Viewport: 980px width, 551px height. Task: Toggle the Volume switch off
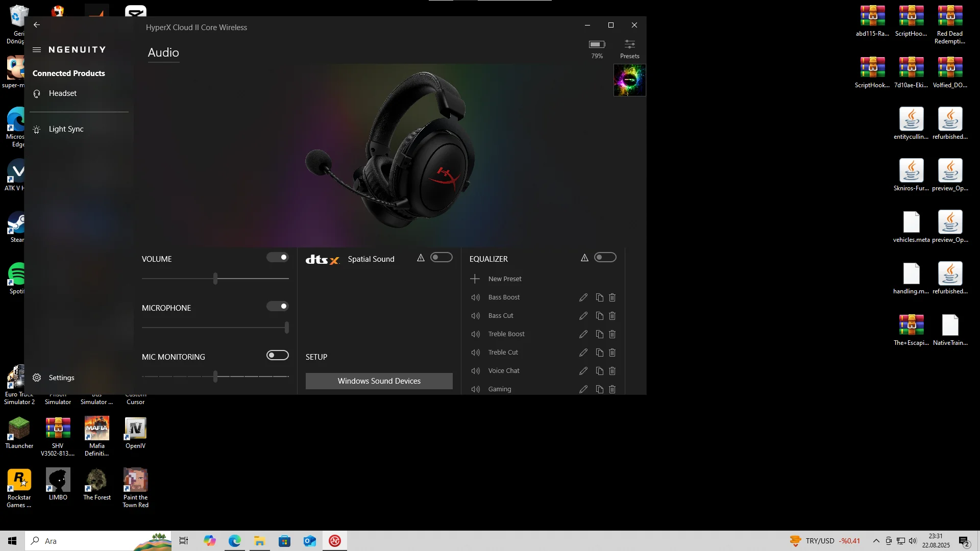(278, 258)
